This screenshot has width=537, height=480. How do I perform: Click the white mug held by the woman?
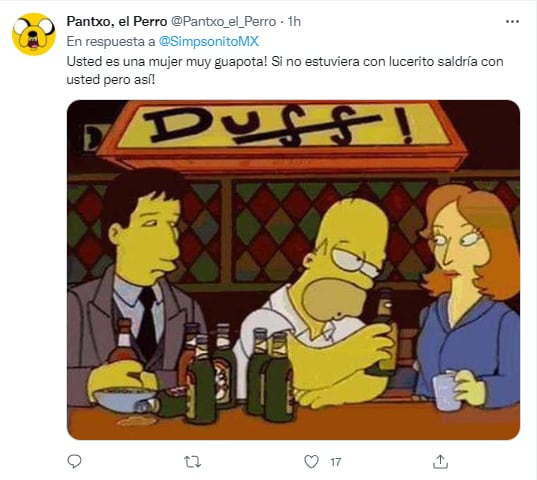pyautogui.click(x=445, y=391)
